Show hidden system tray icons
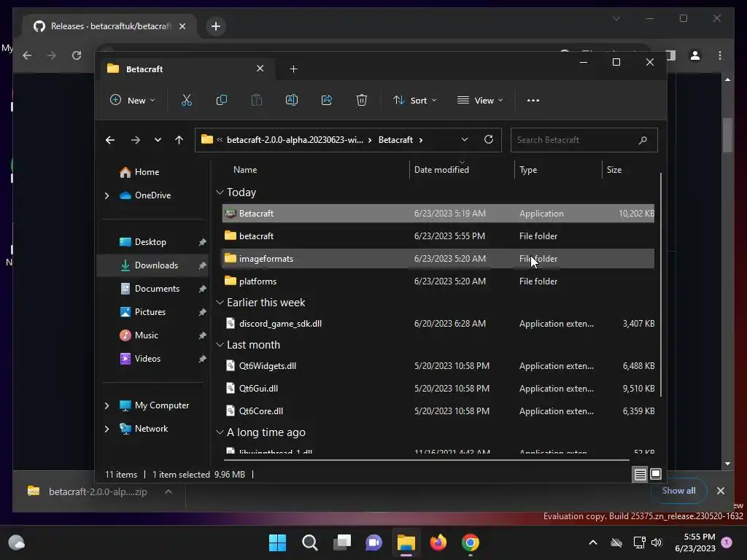Viewport: 747px width, 560px height. coord(593,542)
